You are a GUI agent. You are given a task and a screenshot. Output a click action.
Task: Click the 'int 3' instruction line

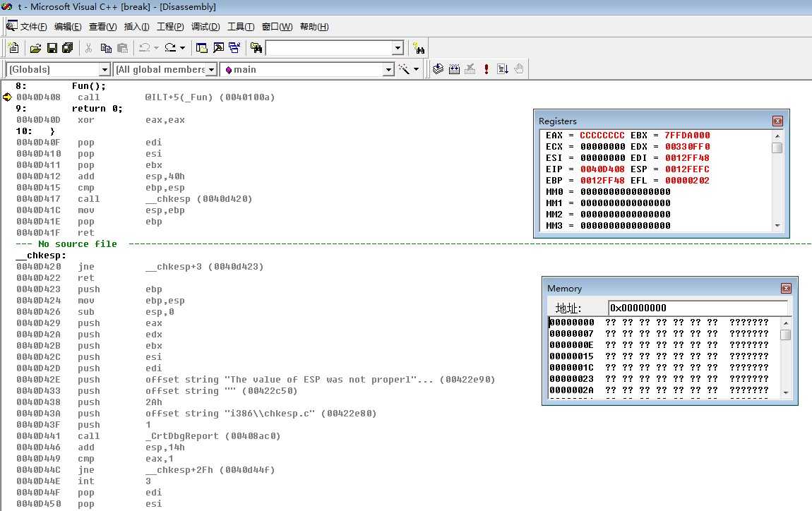point(83,481)
